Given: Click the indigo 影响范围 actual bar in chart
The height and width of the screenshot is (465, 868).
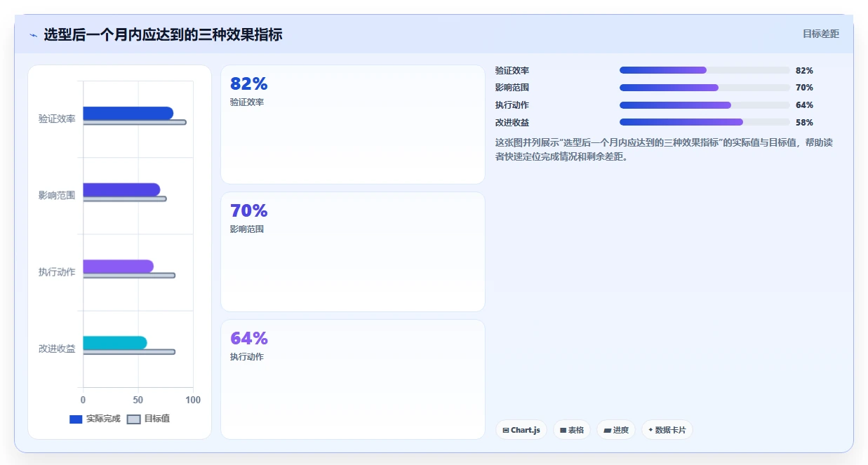Looking at the screenshot, I should pos(121,189).
